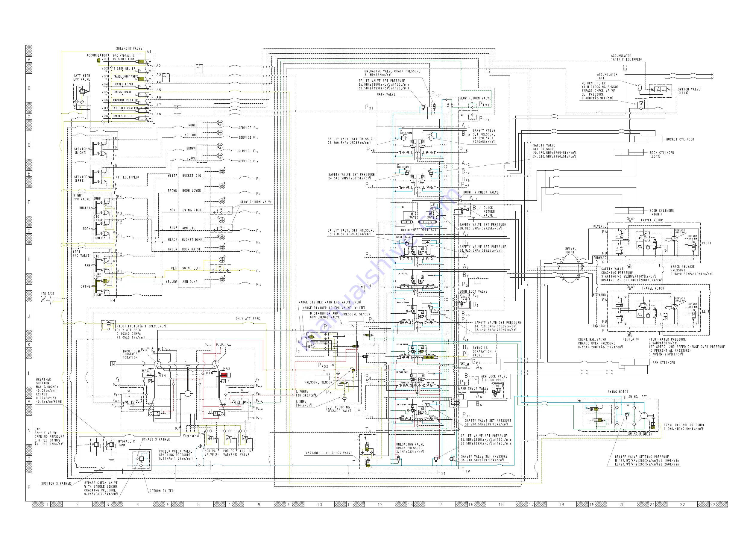Click the BOOM LOCK VALVE label
This screenshot has width=756, height=535.
[x=473, y=291]
